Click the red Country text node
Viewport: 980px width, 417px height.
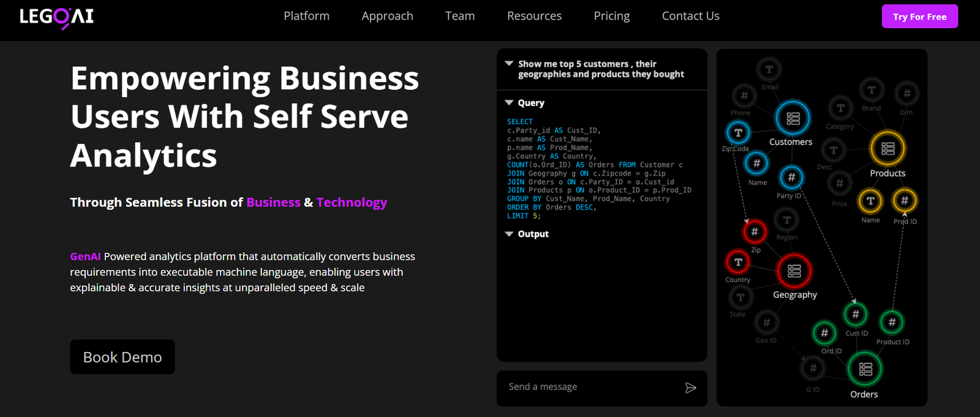point(738,262)
